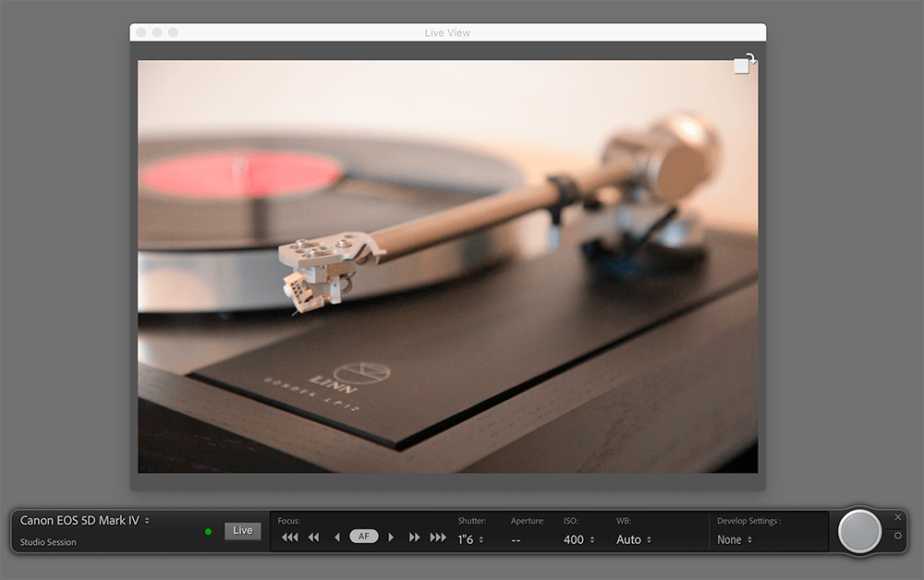Click the Live View title text
The width and height of the screenshot is (924, 580).
click(x=447, y=33)
